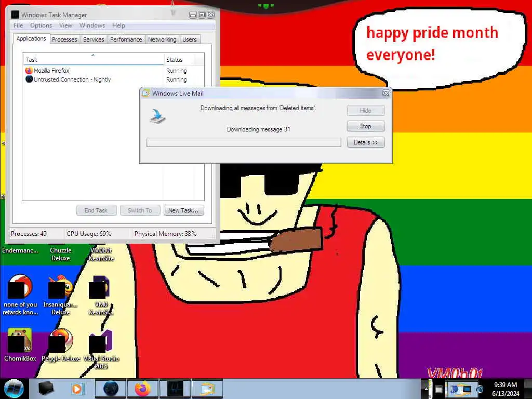This screenshot has width=532, height=399.
Task: Switch to Nightly browser in taskbar
Action: pyautogui.click(x=111, y=389)
